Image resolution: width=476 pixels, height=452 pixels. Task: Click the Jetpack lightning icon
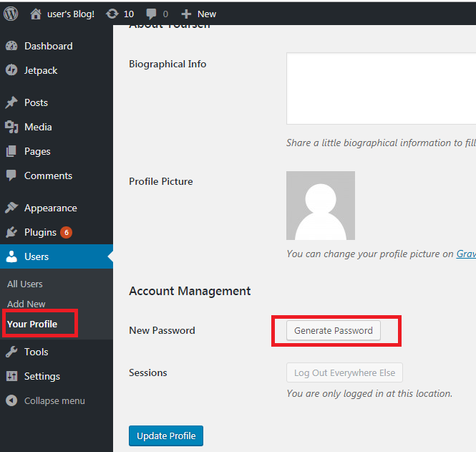(x=11, y=70)
